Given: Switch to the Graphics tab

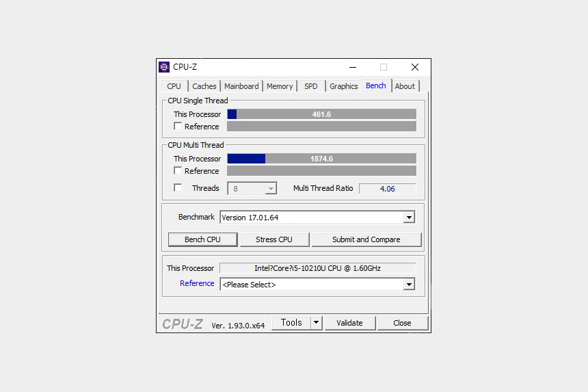Looking at the screenshot, I should [x=343, y=86].
